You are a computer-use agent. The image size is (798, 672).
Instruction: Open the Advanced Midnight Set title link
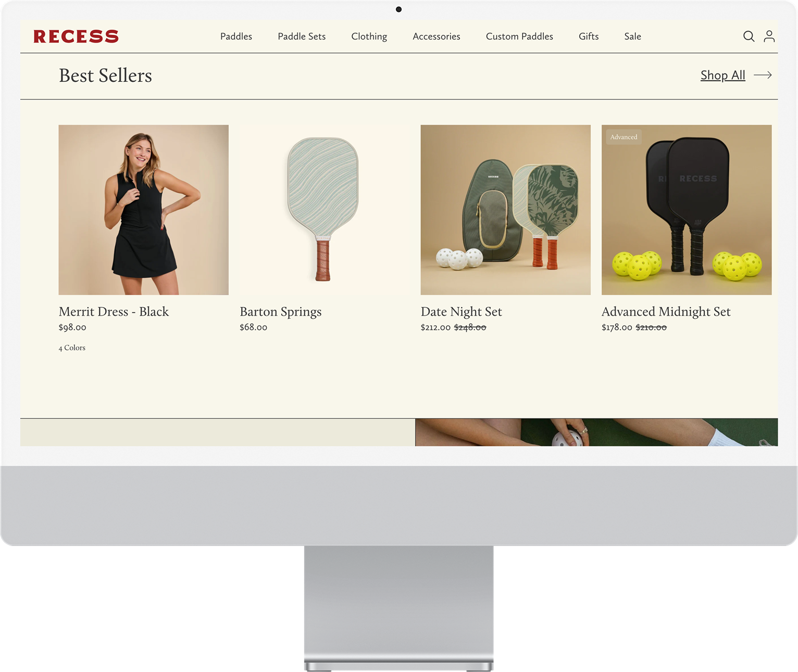666,312
